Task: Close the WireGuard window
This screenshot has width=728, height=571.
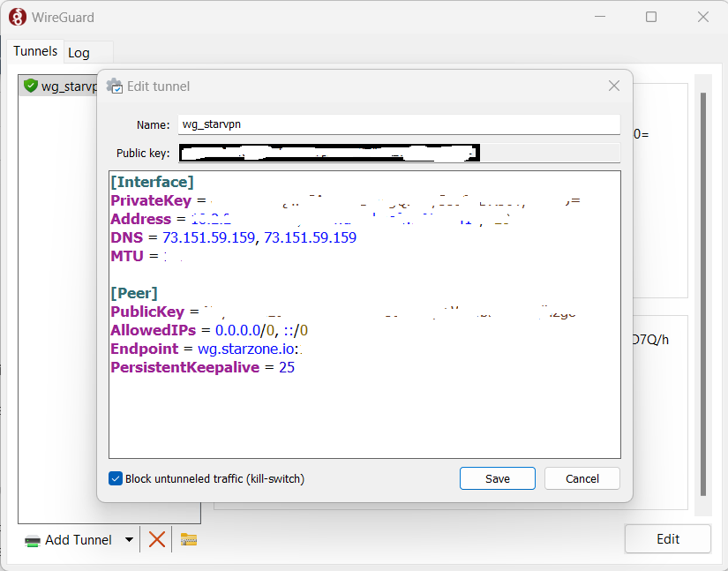Action: pos(703,17)
